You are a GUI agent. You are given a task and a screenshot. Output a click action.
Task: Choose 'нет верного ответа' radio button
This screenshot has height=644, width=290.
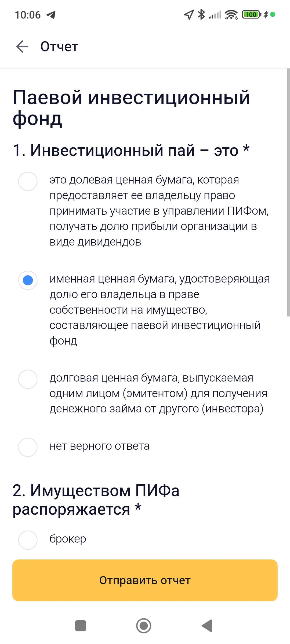click(28, 447)
